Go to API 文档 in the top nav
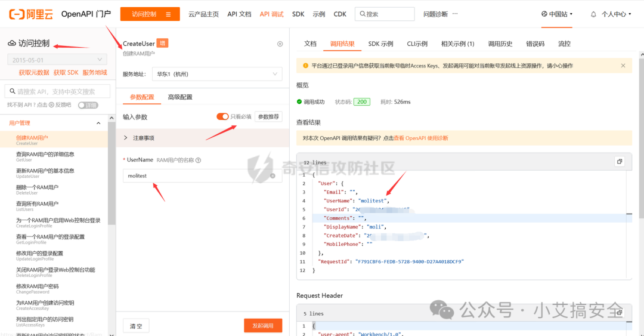The height and width of the screenshot is (336, 644). [239, 14]
